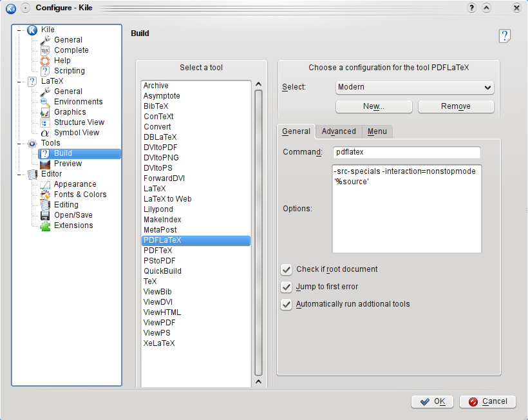Click the tool list scrollbar down arrow
The image size is (528, 420).
pos(258,382)
